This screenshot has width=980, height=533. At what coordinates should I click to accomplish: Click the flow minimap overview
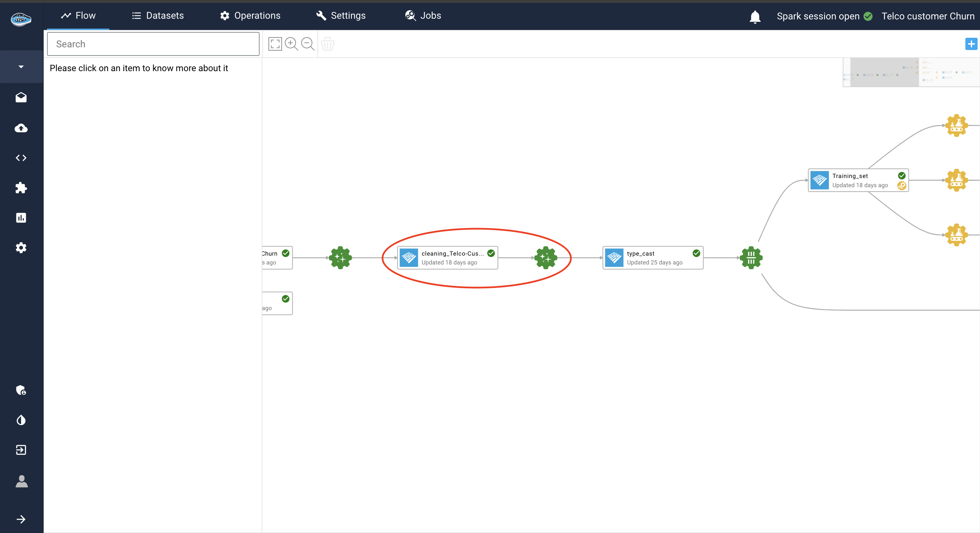coord(911,72)
